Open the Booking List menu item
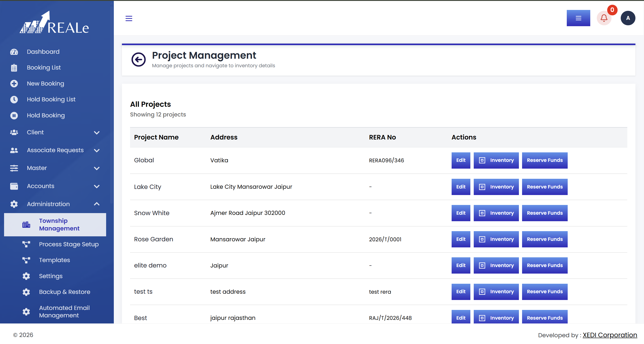This screenshot has height=344, width=644. coord(55,68)
